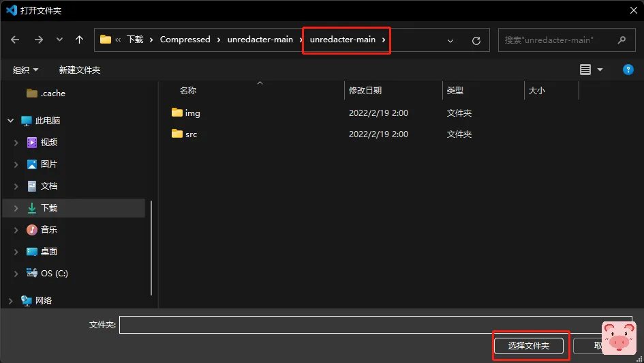Image resolution: width=644 pixels, height=363 pixels.
Task: Open view options dropdown arrow
Action: [x=600, y=70]
